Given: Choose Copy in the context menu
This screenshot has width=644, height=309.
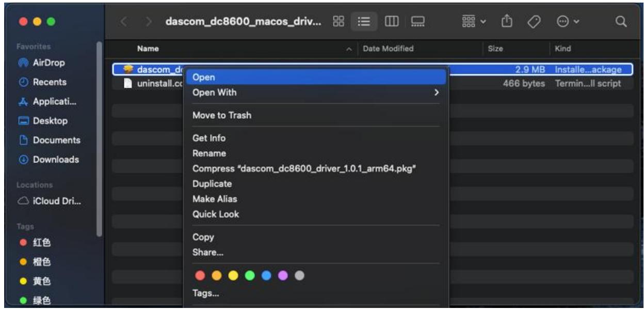Looking at the screenshot, I should [315, 237].
